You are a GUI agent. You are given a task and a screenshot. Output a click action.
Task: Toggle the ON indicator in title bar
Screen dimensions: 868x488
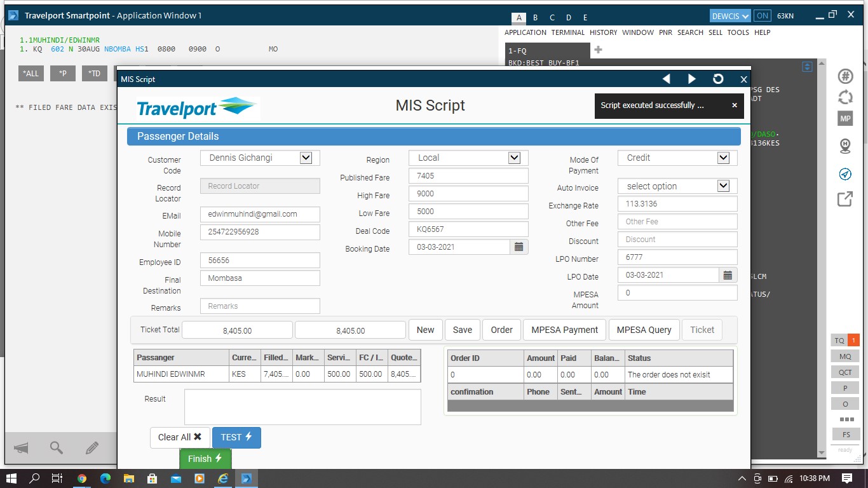pyautogui.click(x=763, y=16)
